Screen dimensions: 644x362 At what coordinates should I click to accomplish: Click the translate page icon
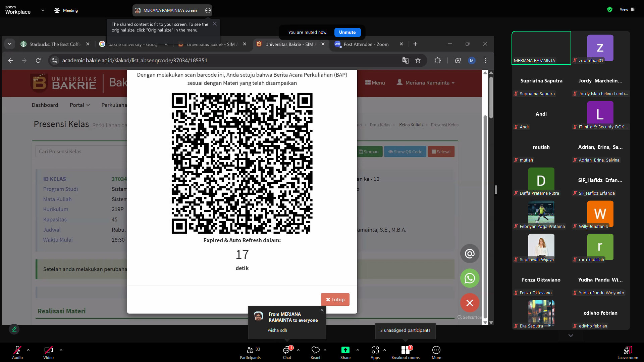[406, 60]
